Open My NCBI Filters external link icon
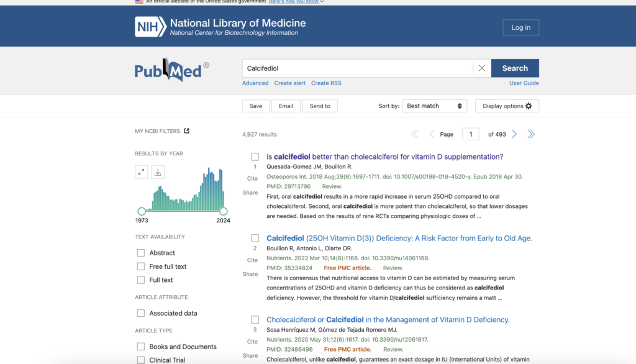636x364 pixels. point(187,131)
